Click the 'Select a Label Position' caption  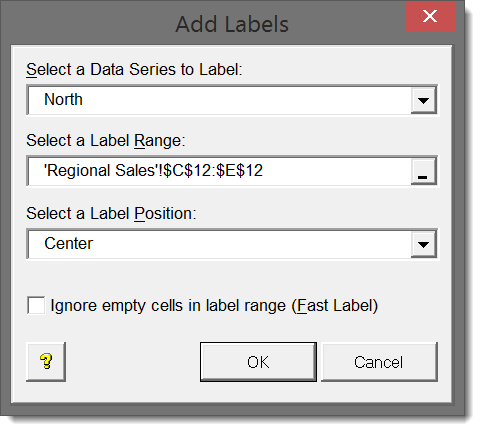pos(111,214)
